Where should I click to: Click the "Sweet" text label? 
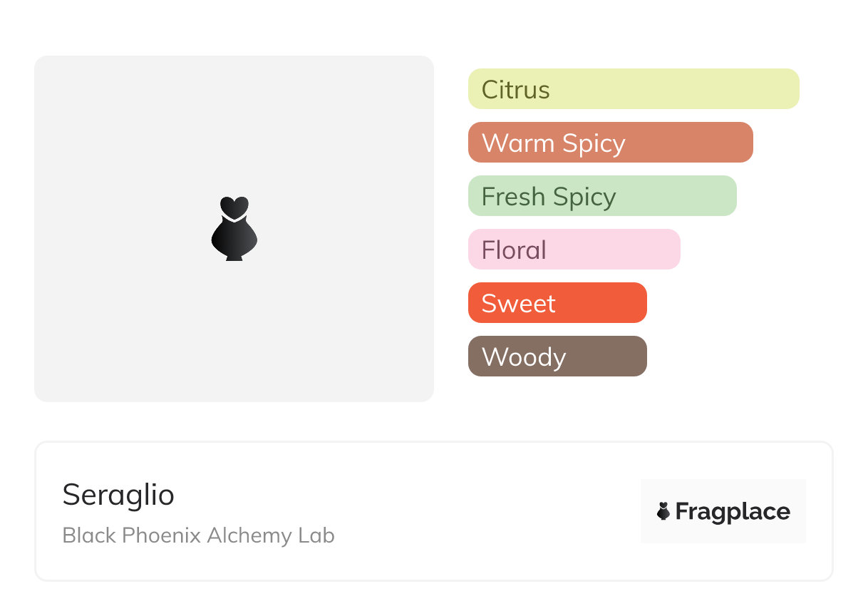pyautogui.click(x=518, y=304)
